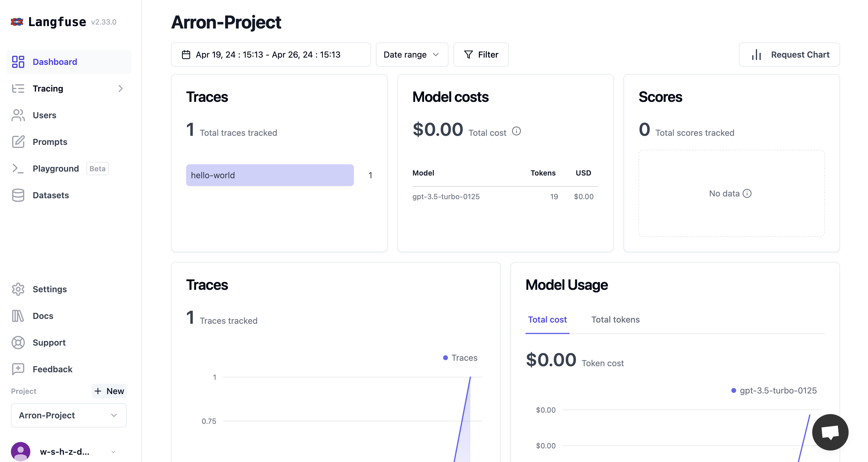Select the Total cost tab
The width and height of the screenshot is (868, 462).
pyautogui.click(x=547, y=320)
